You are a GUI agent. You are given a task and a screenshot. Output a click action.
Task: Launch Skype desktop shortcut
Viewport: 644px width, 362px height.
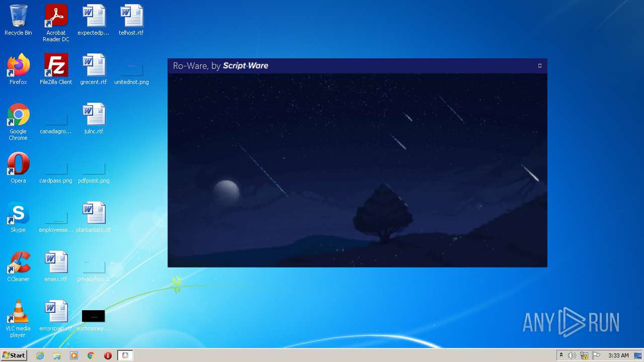[18, 217]
